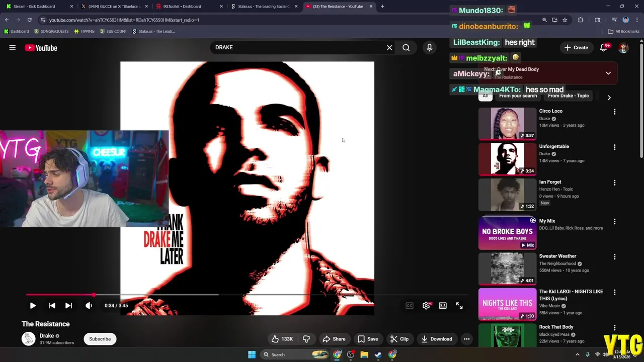Image resolution: width=644 pixels, height=362 pixels.
Task: Open the notifications bell
Action: (x=604, y=48)
